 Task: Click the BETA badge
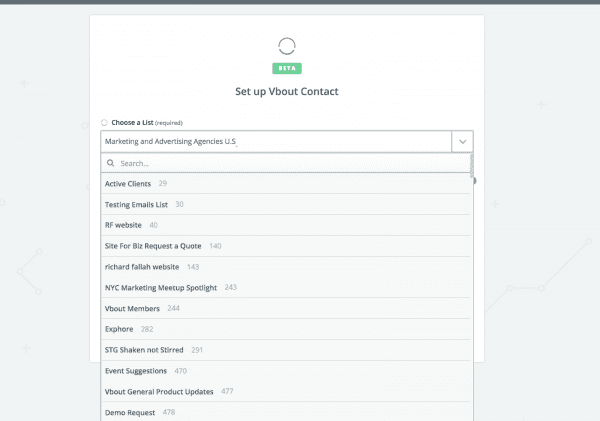click(287, 69)
